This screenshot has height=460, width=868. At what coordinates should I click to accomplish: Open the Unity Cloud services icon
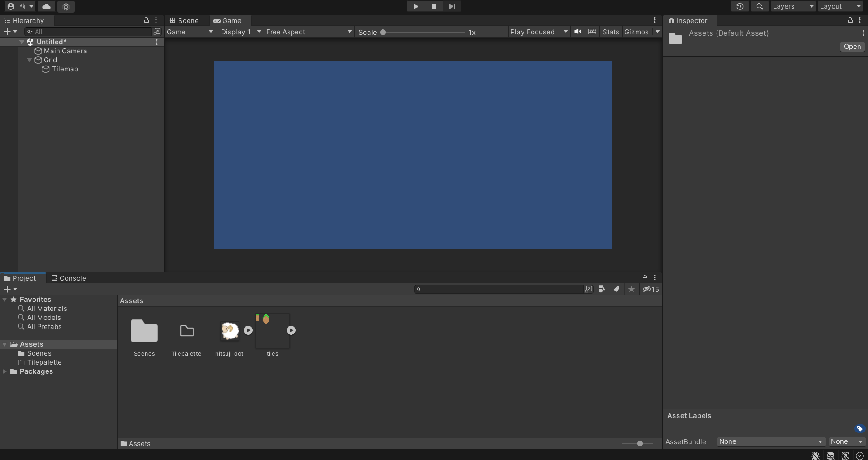[x=47, y=6]
